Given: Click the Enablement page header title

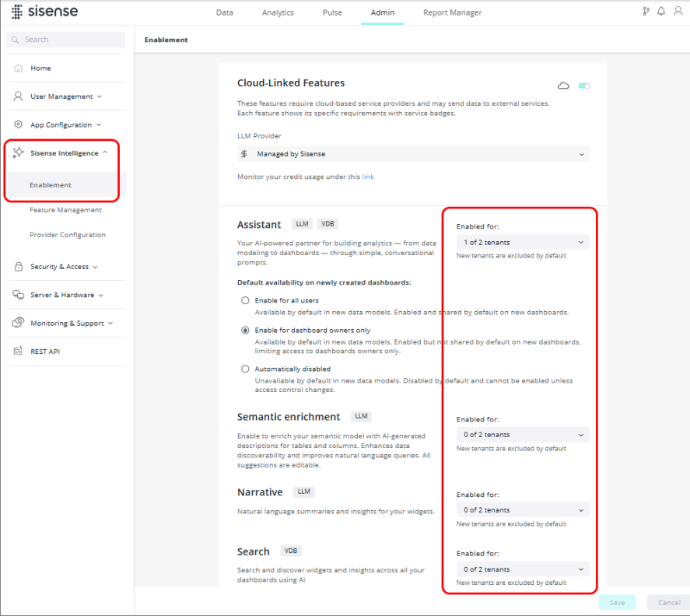Looking at the screenshot, I should pyautogui.click(x=166, y=40).
